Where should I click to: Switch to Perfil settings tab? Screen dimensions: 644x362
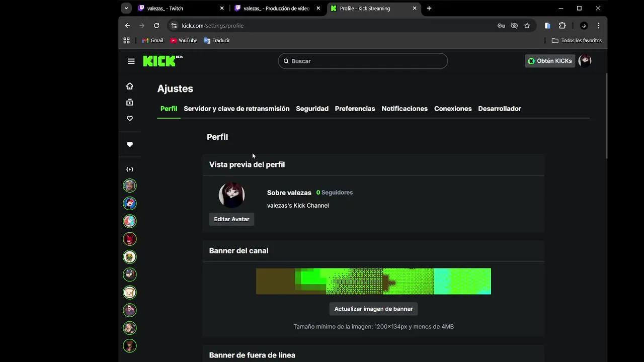169,109
